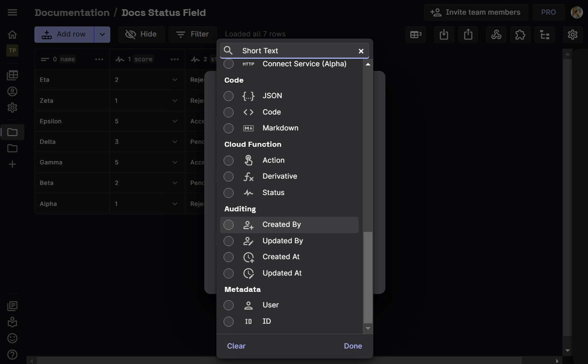
Task: Clear the field type search text
Action: (361, 51)
